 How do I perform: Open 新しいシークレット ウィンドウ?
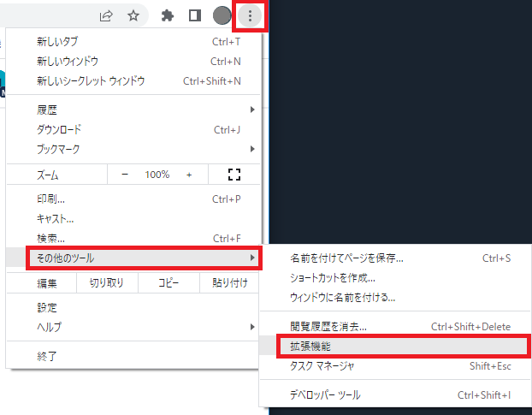pos(91,81)
